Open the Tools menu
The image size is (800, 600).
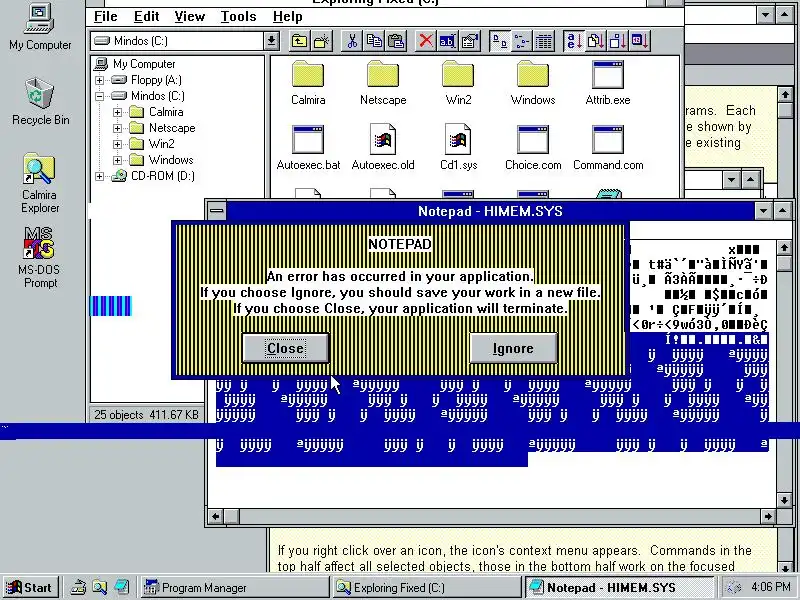pyautogui.click(x=238, y=16)
